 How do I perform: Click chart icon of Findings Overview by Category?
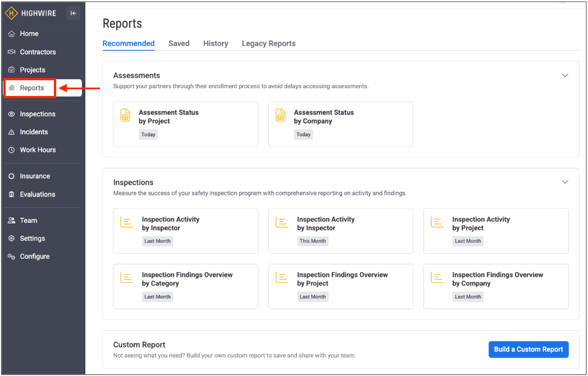(x=127, y=277)
